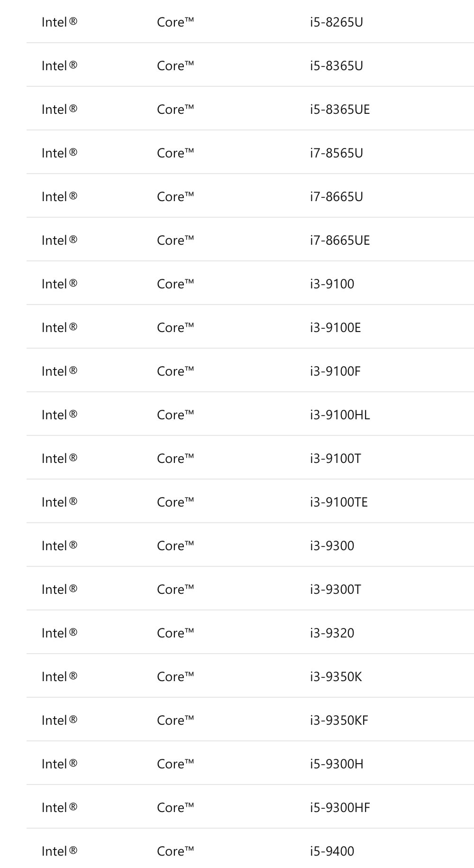Click Core in the i5-9300HF row
This screenshot has width=474, height=868.
click(175, 808)
